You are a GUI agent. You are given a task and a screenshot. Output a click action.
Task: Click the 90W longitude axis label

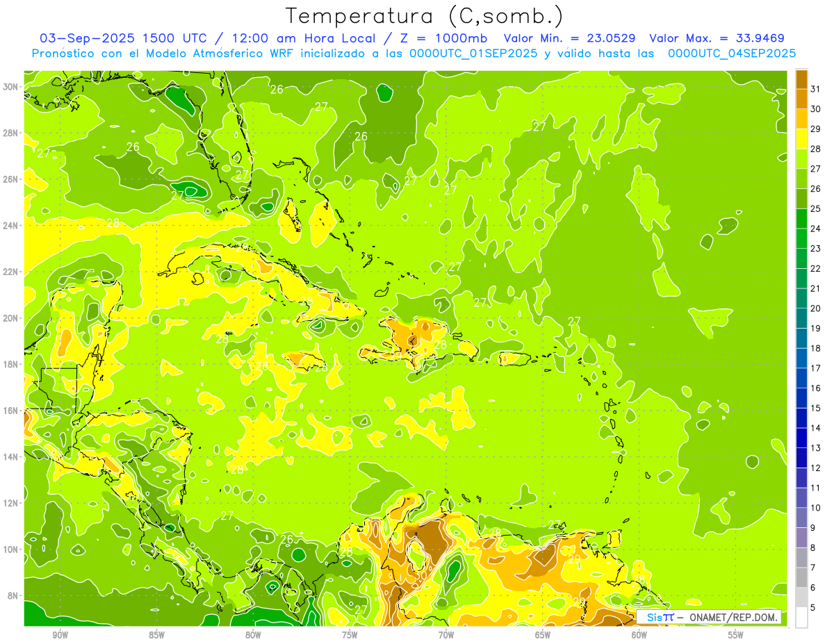[x=60, y=635]
